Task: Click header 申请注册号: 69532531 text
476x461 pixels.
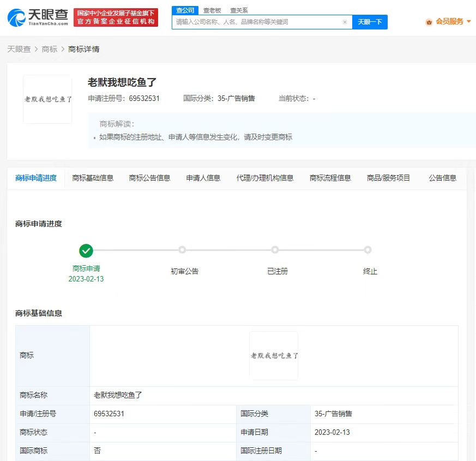Action: coord(124,98)
